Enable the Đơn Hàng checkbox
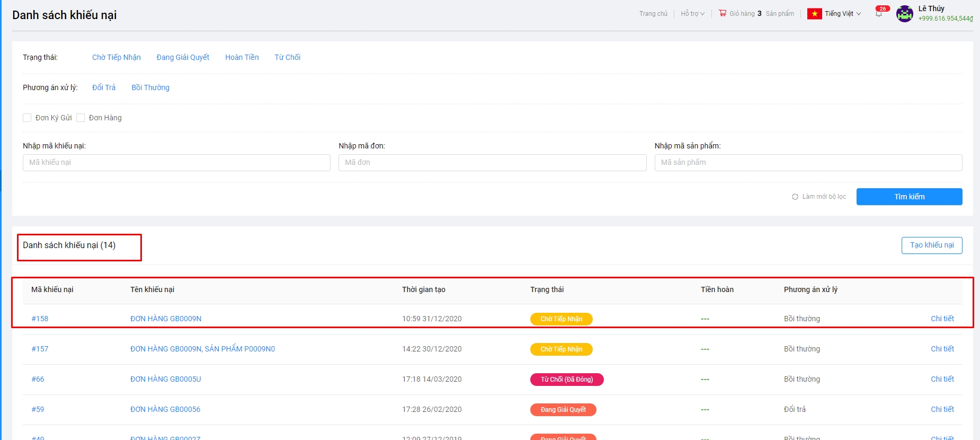Image resolution: width=980 pixels, height=440 pixels. (81, 118)
